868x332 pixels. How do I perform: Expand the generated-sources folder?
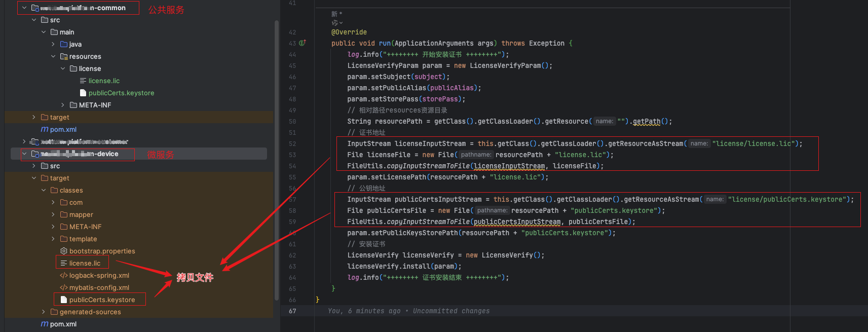44,312
